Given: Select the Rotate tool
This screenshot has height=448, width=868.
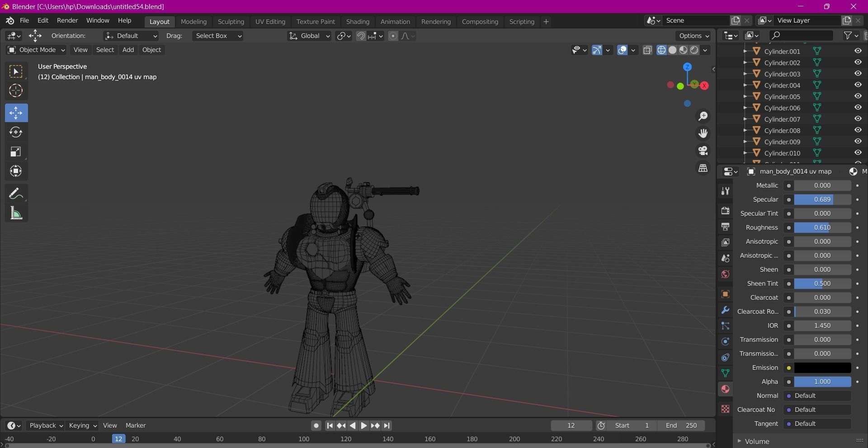Looking at the screenshot, I should (16, 132).
